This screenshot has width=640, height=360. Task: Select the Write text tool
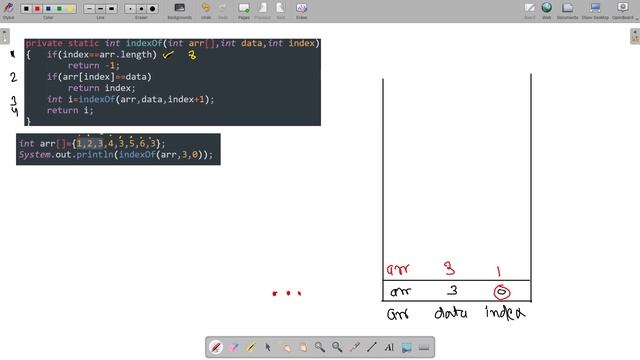coord(389,347)
